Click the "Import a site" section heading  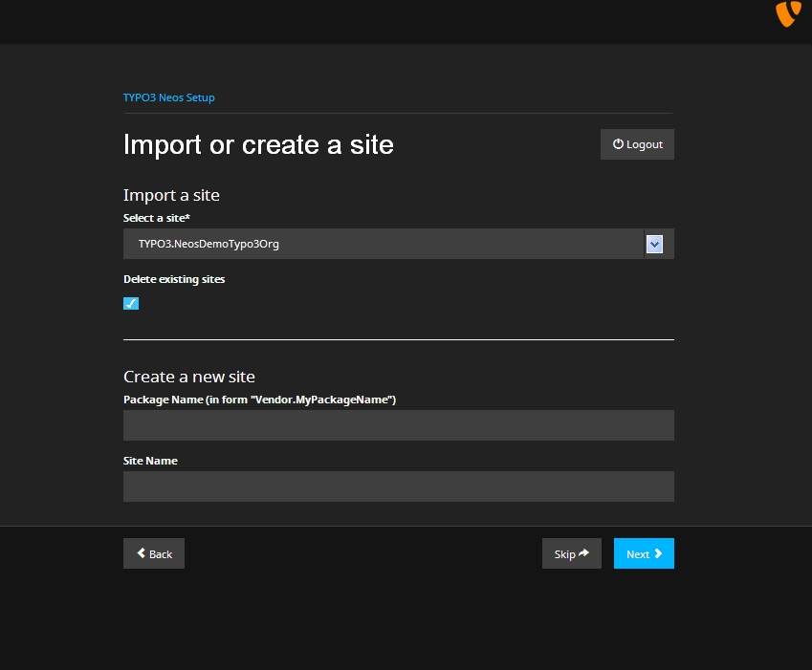[171, 195]
